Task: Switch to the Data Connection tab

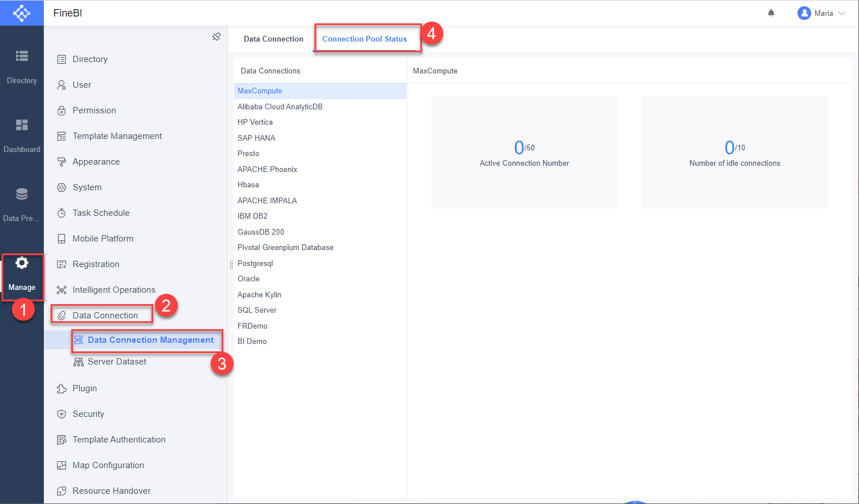Action: click(x=273, y=39)
